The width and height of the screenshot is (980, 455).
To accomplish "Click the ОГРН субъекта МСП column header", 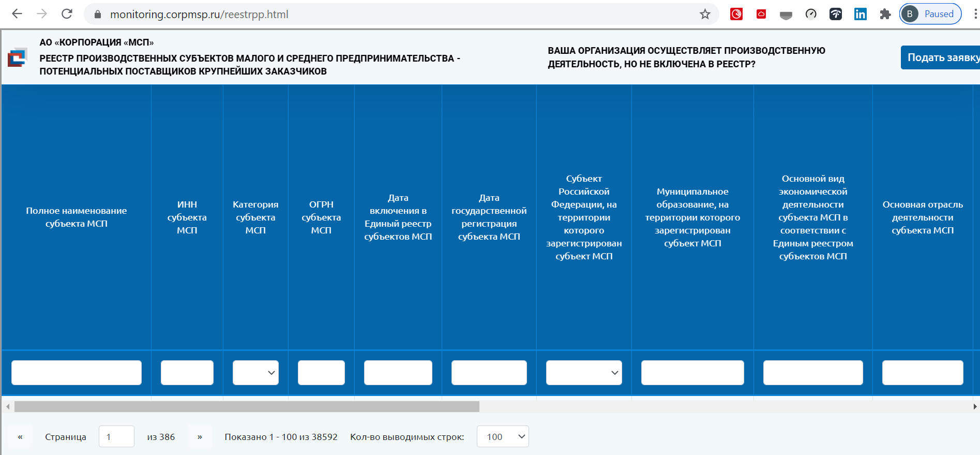I will pos(321,217).
